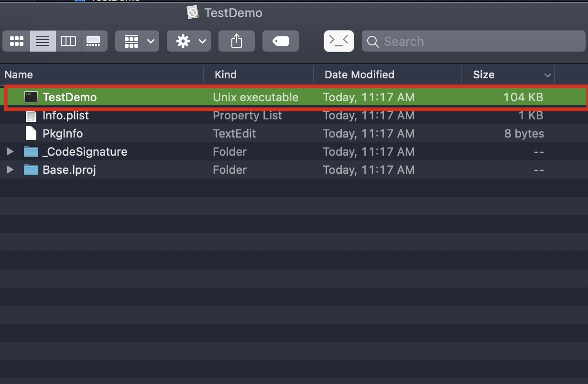Expand the Base.lproj folder
Screen dimensions: 588x384
(x=10, y=170)
